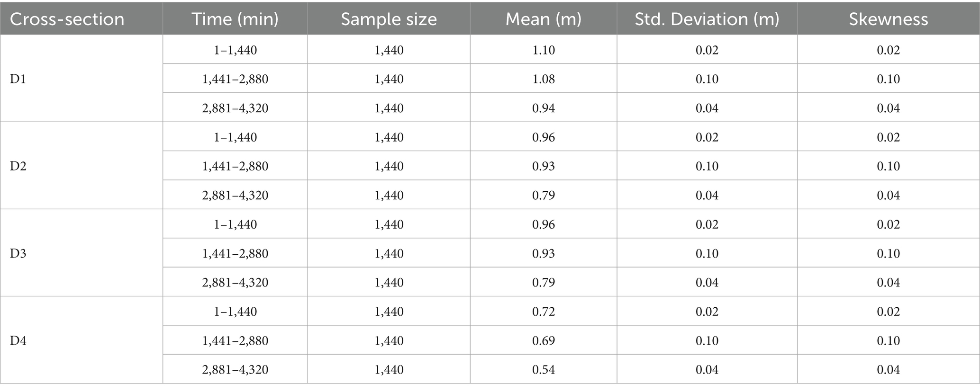Select the mean value 0.54

click(543, 369)
